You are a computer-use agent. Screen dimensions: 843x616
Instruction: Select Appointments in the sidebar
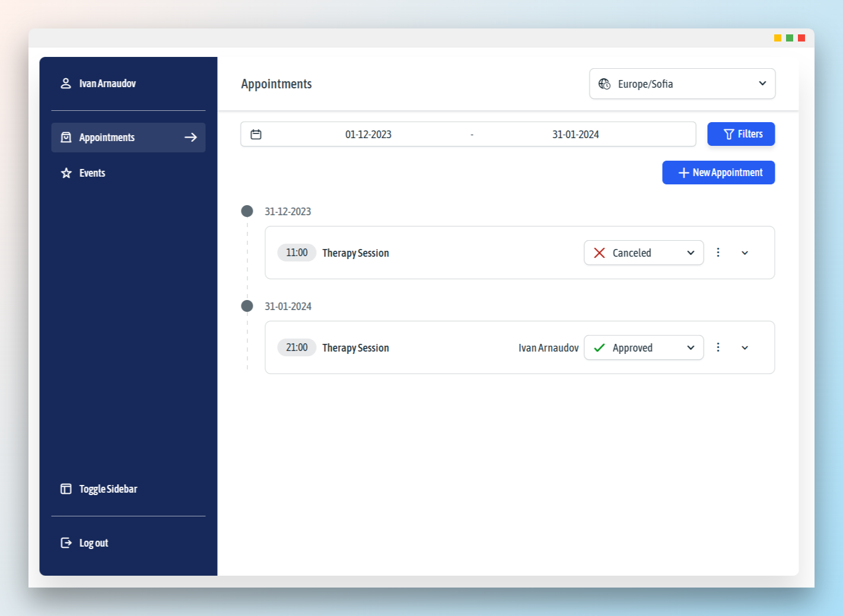107,138
